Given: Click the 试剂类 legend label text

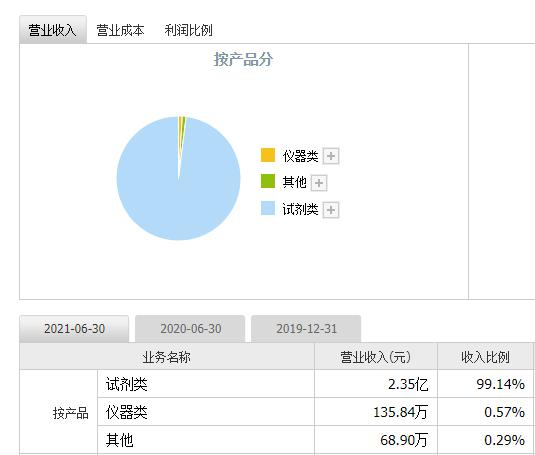Looking at the screenshot, I should point(300,209).
